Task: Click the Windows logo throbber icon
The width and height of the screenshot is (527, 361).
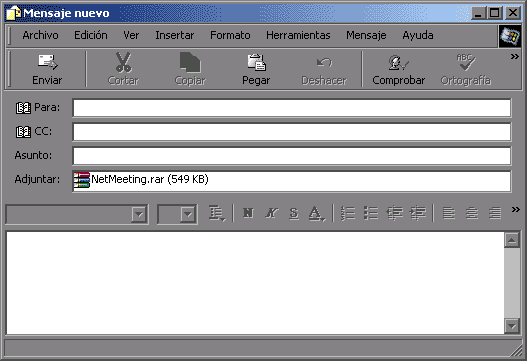Action: click(510, 36)
